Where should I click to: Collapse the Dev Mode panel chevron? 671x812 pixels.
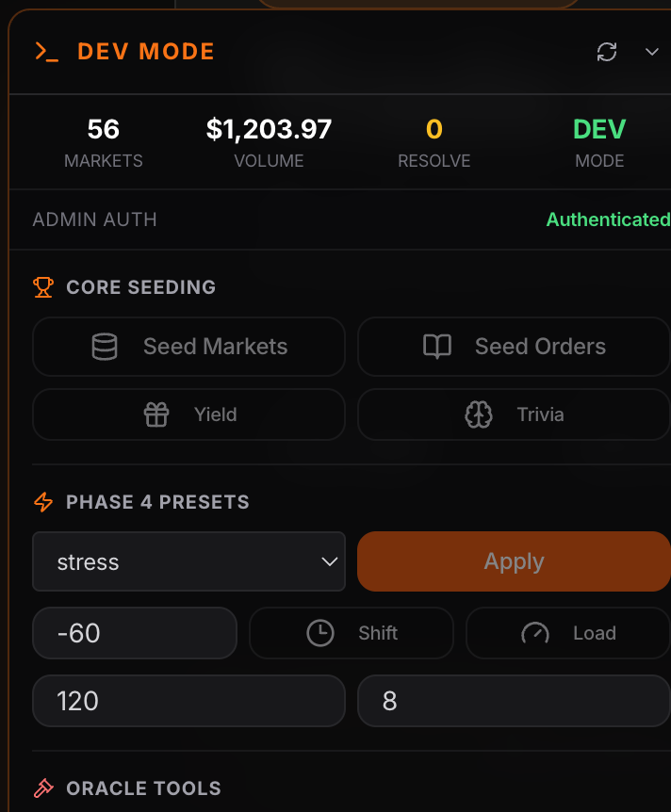coord(651,52)
